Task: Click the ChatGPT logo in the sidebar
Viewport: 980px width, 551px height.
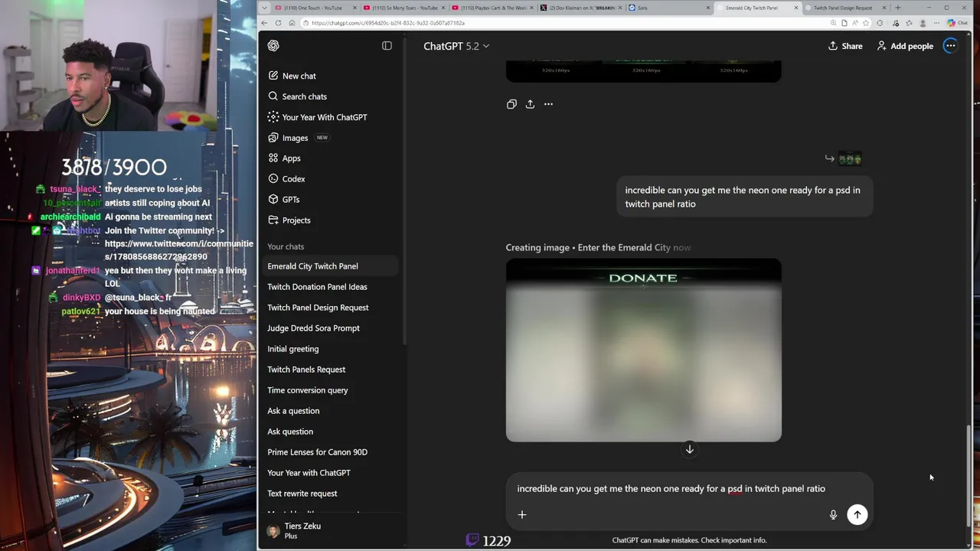Action: (x=273, y=46)
